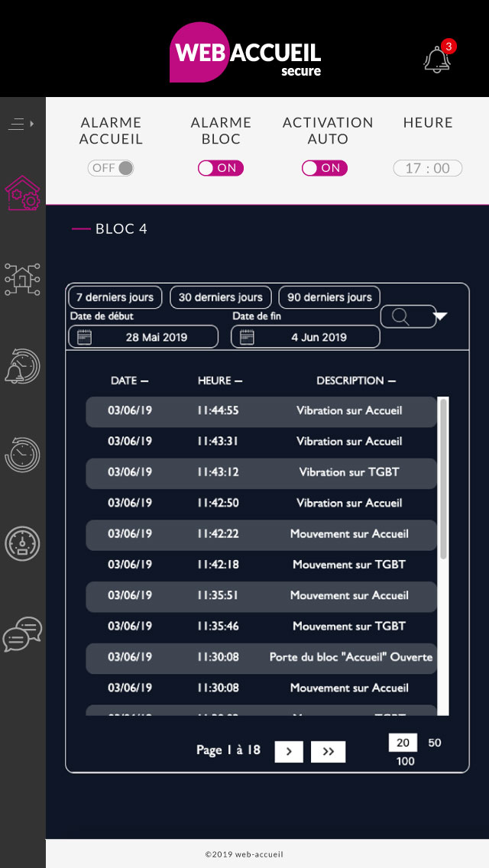Go to next page arrow
Viewport: 489px width, 868px height.
coord(289,752)
